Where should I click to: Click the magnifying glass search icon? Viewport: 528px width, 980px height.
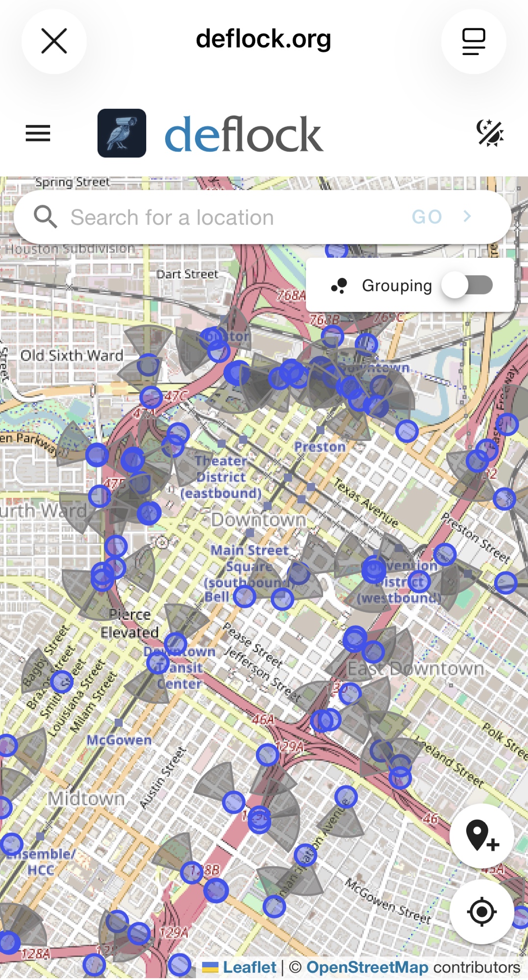tap(46, 217)
